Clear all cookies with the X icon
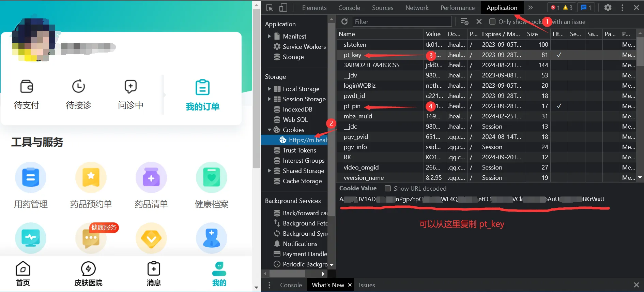The image size is (644, 292). tap(479, 22)
